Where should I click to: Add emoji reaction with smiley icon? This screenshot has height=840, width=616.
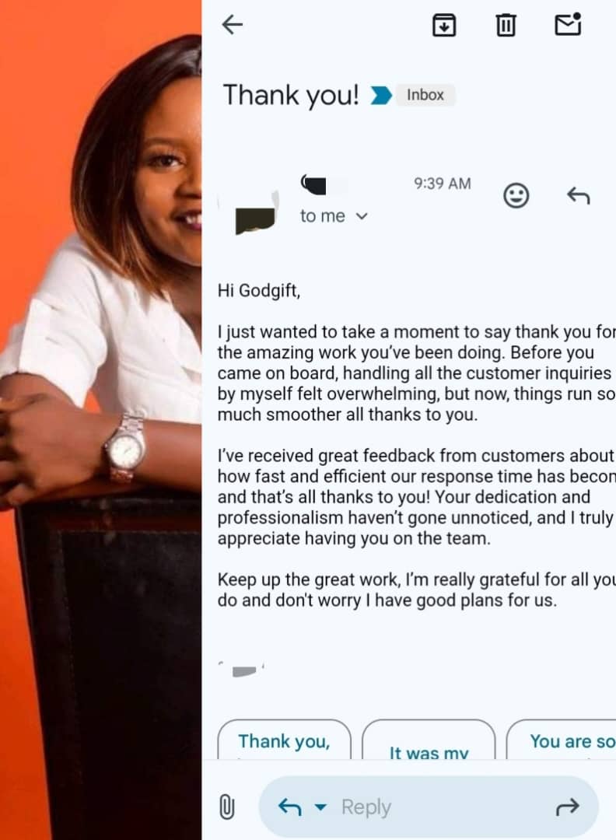pyautogui.click(x=516, y=195)
